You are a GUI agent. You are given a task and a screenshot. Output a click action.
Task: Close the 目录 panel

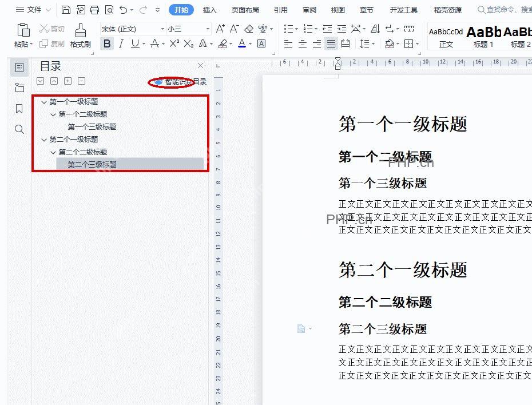click(x=201, y=65)
